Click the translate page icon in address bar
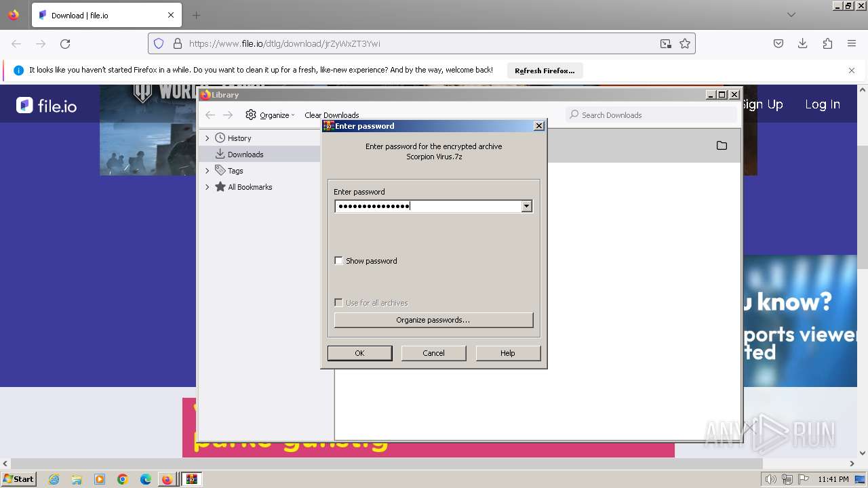The image size is (868, 488). click(666, 43)
